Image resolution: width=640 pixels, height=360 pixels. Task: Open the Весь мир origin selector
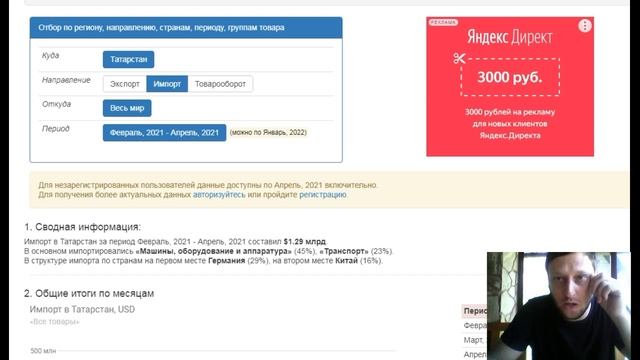(x=127, y=108)
